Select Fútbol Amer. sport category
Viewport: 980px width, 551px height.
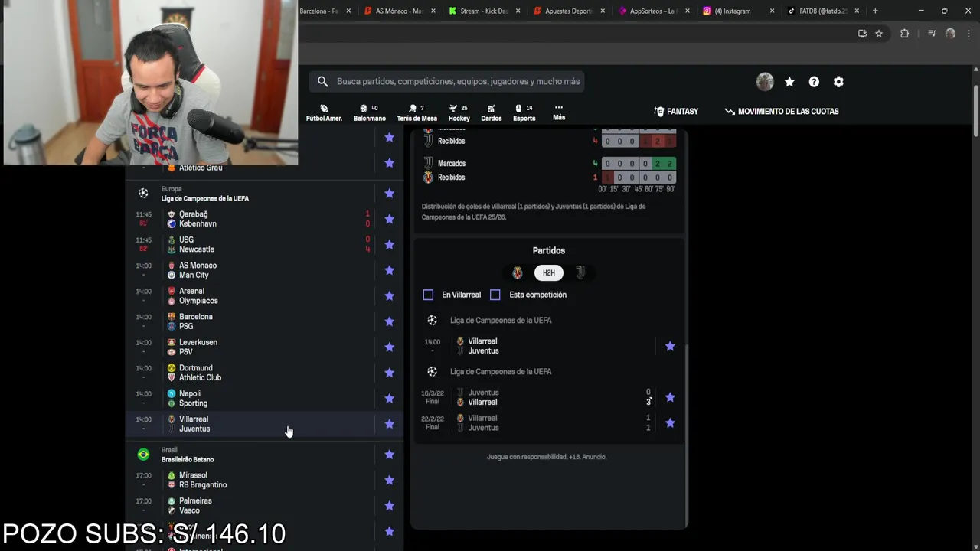click(324, 112)
